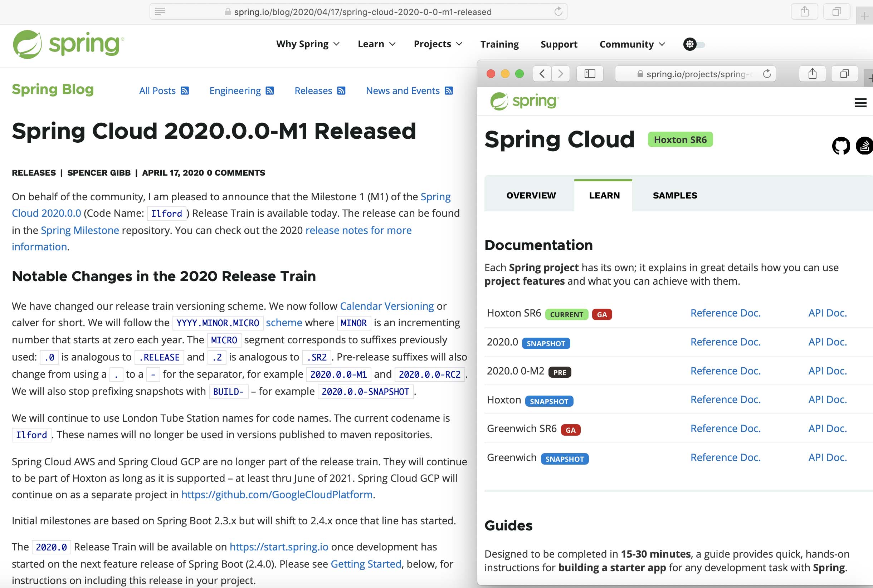Show the sidebar in the projects window

pyautogui.click(x=590, y=74)
